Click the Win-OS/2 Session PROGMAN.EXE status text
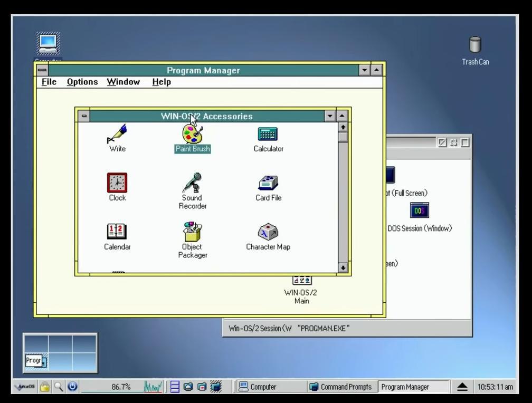The height and width of the screenshot is (403, 532). tap(289, 329)
